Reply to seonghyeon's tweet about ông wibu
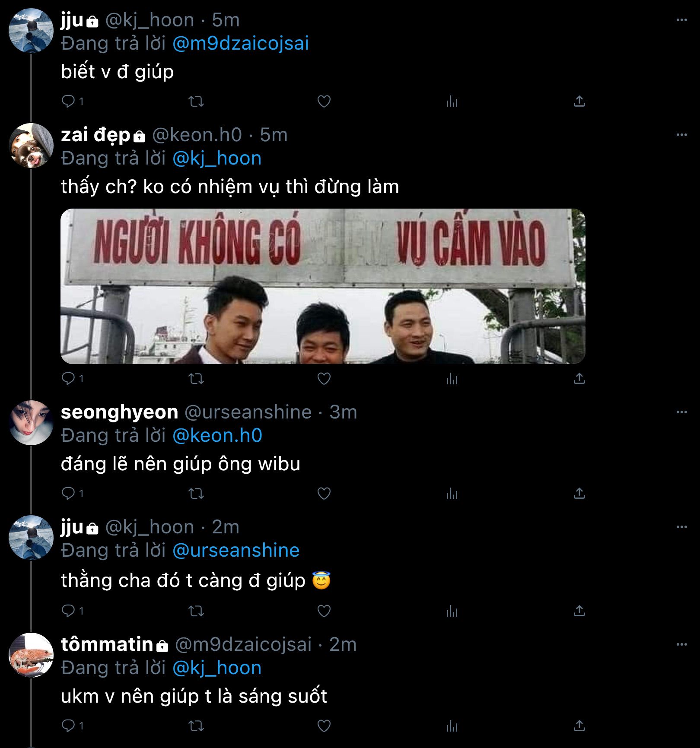Viewport: 700px width, 748px height. click(x=69, y=494)
